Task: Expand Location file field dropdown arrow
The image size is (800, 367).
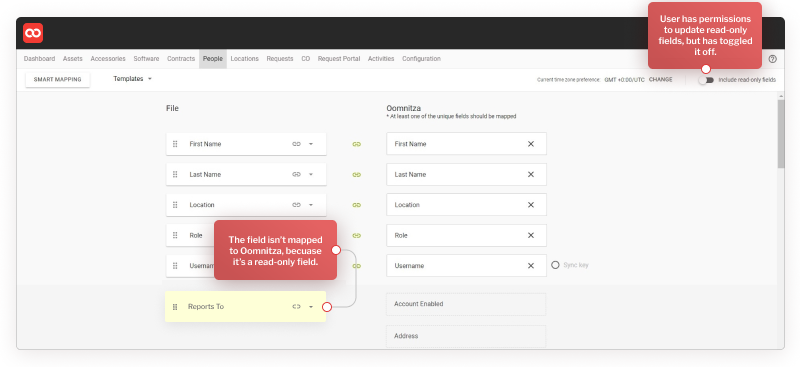Action: point(311,205)
